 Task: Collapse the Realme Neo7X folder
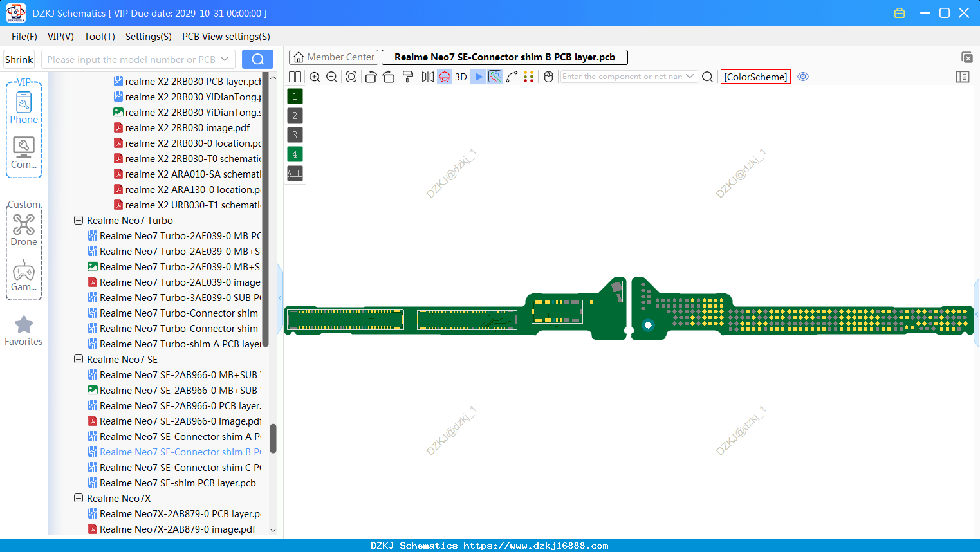pos(79,498)
